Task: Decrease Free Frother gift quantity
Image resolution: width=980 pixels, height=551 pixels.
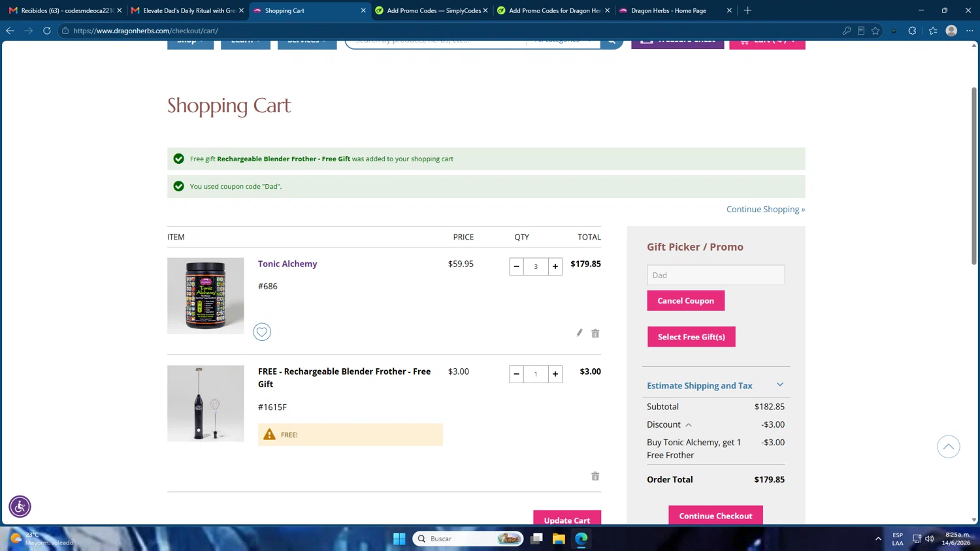Action: tap(516, 374)
